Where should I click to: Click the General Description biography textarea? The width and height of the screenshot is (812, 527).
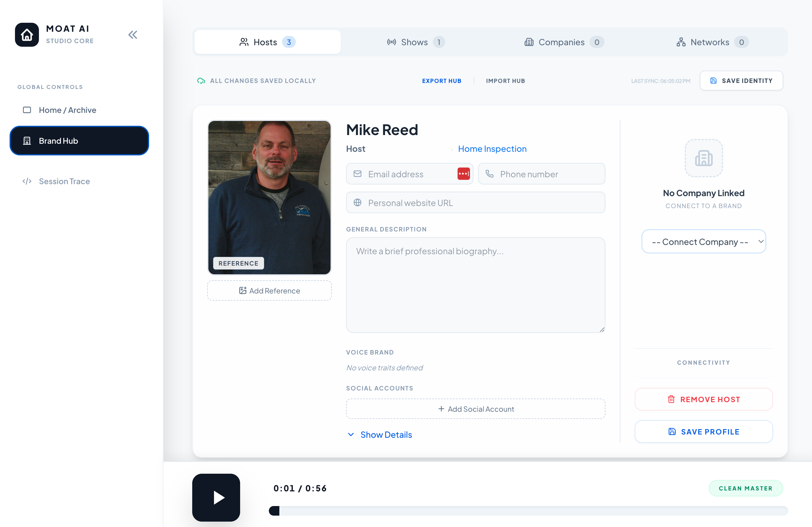click(475, 285)
